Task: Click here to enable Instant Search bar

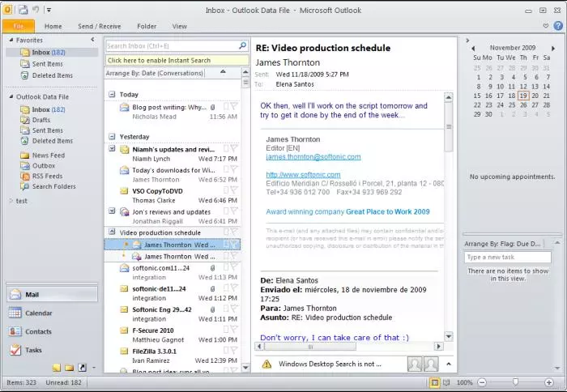Action: coord(177,61)
